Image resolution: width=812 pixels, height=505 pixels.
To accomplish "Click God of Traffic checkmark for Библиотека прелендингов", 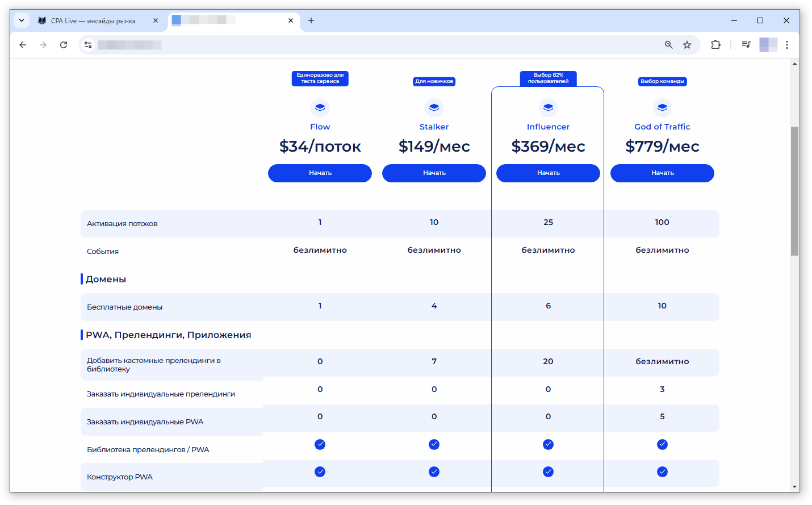I will [662, 444].
